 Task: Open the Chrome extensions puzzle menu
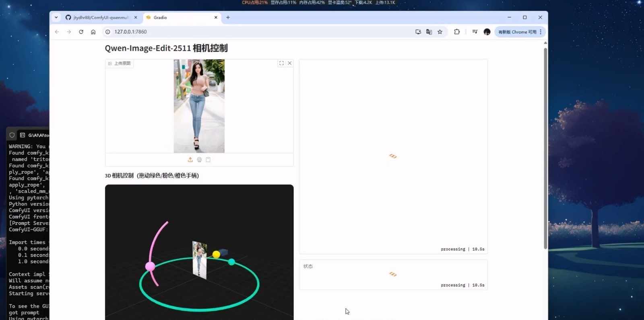point(457,32)
